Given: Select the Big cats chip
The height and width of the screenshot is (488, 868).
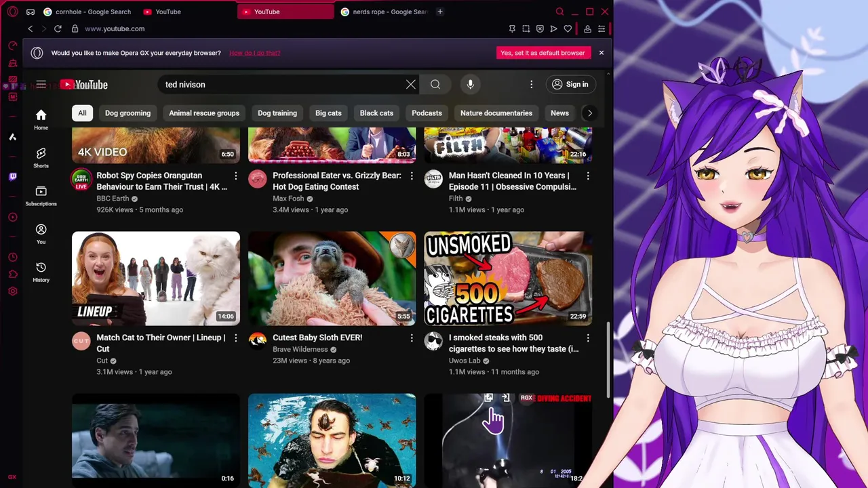Looking at the screenshot, I should coord(328,113).
